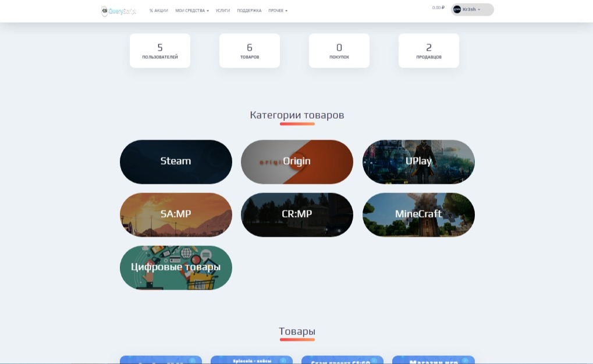The height and width of the screenshot is (364, 593).
Task: Click the 0.00 ₽ balance link
Action: click(438, 8)
